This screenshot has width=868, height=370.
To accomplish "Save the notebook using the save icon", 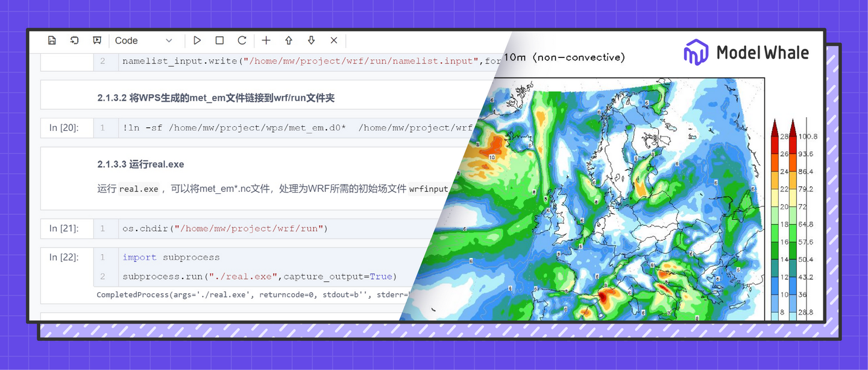I will coord(52,40).
